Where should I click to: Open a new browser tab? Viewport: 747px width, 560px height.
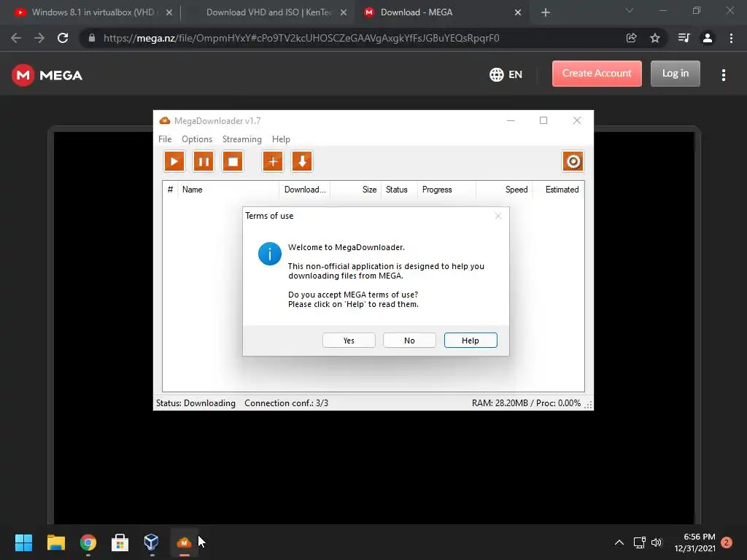click(546, 12)
